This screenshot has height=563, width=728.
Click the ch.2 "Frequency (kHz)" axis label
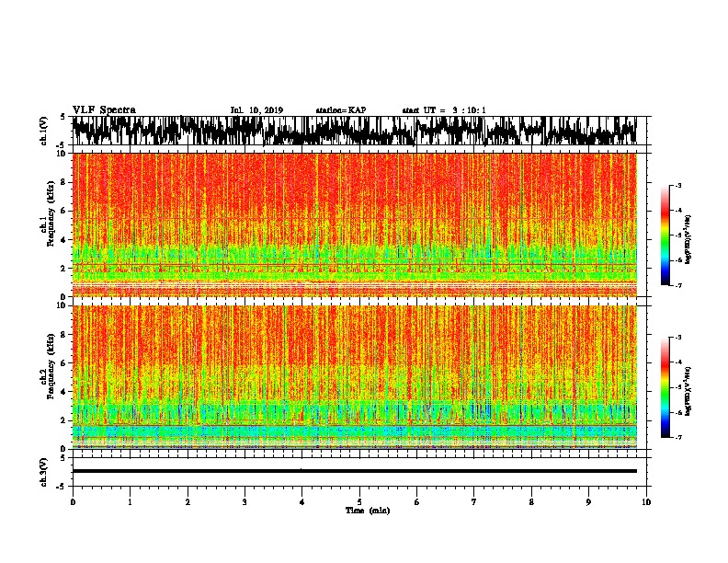tap(51, 366)
